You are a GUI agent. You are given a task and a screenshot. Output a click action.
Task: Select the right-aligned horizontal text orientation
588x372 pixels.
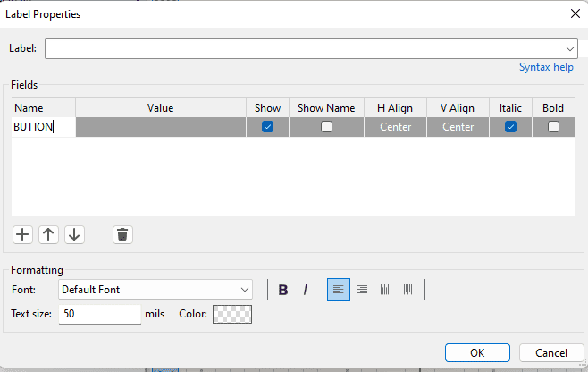[362, 290]
